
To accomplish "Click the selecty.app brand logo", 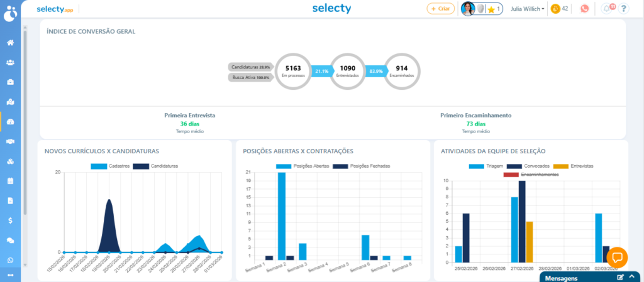I will [55, 9].
